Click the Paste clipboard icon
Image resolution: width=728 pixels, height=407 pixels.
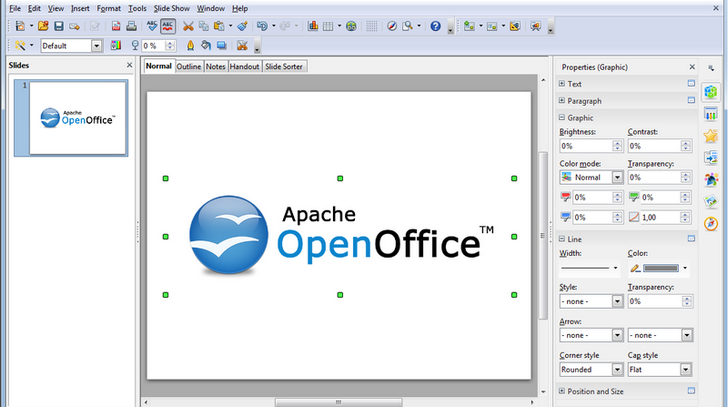click(x=219, y=26)
